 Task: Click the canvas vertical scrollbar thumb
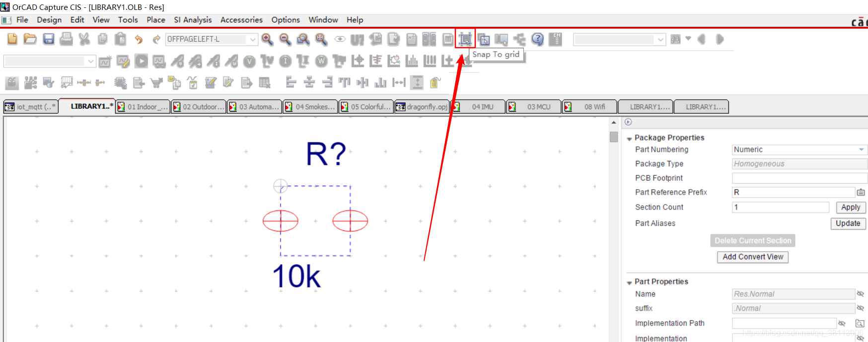[x=614, y=137]
